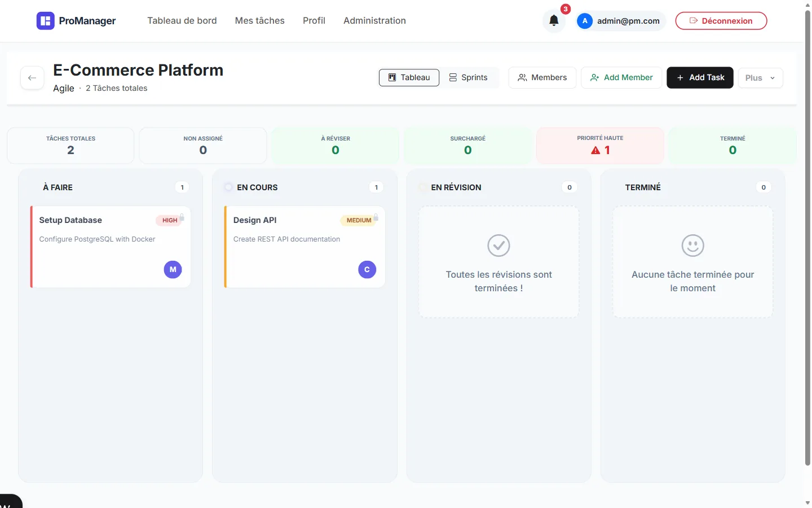
Task: Click the EN RÉVISION count badge
Action: click(570, 187)
